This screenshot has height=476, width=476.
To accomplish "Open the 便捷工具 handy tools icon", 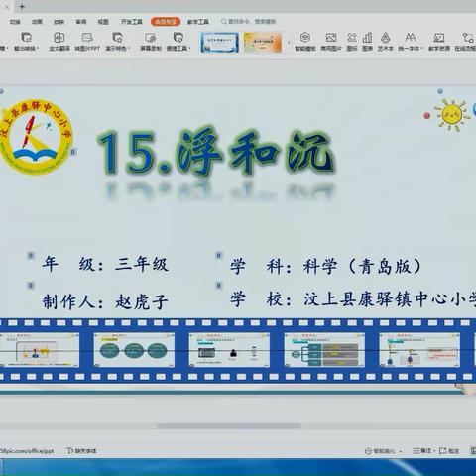I will click(x=178, y=37).
